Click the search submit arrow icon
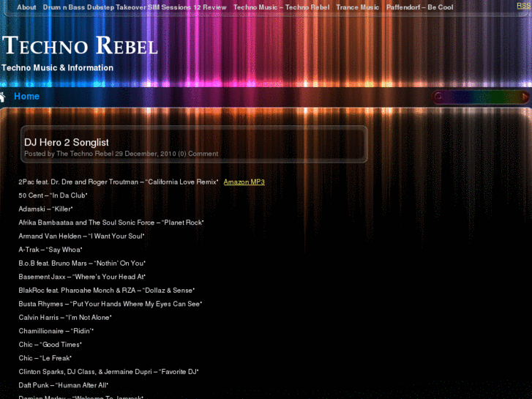The image size is (532, 399). (x=525, y=97)
